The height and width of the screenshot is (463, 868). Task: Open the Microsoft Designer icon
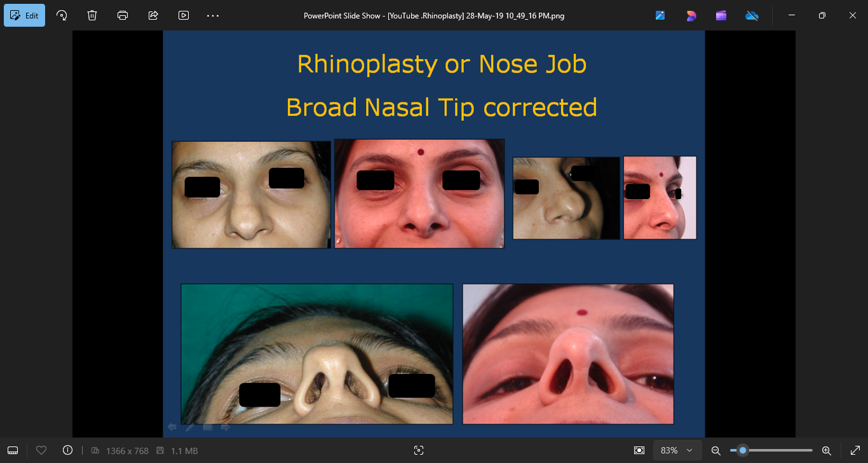pos(691,15)
